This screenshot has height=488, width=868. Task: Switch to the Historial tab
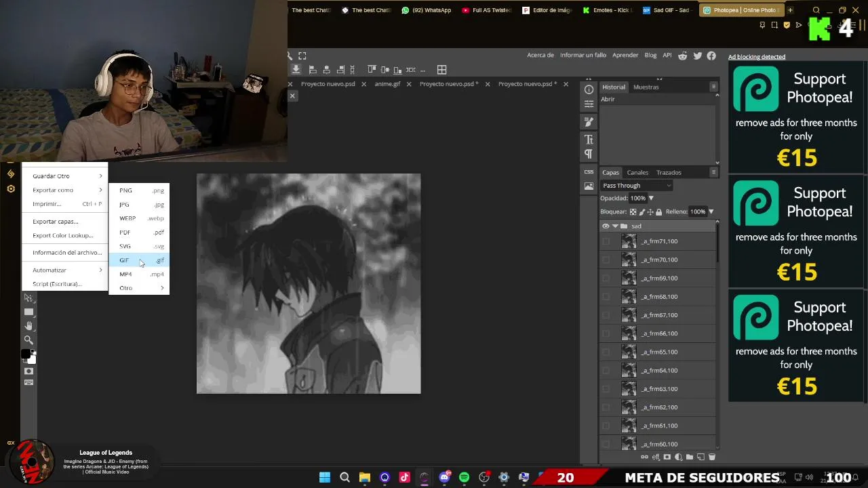tap(614, 87)
